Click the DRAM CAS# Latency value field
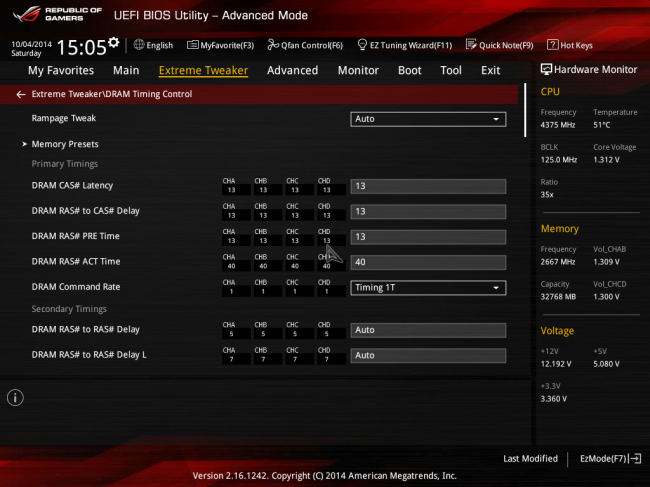Image resolution: width=650 pixels, height=487 pixels. tap(428, 186)
